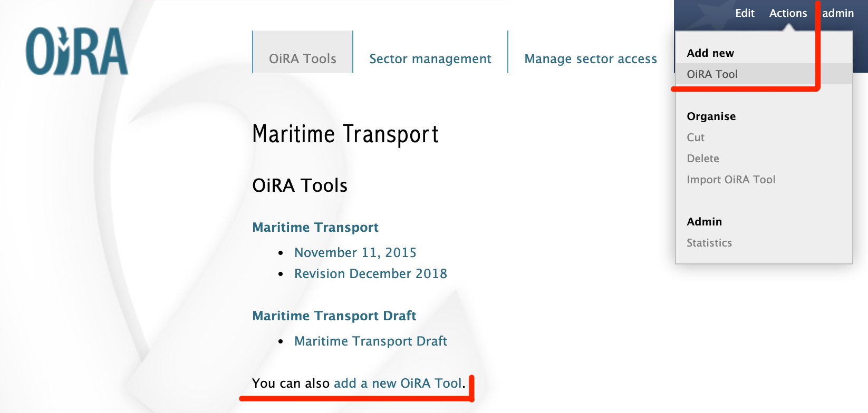Open Statistics under Admin
868x413 pixels.
click(x=709, y=242)
